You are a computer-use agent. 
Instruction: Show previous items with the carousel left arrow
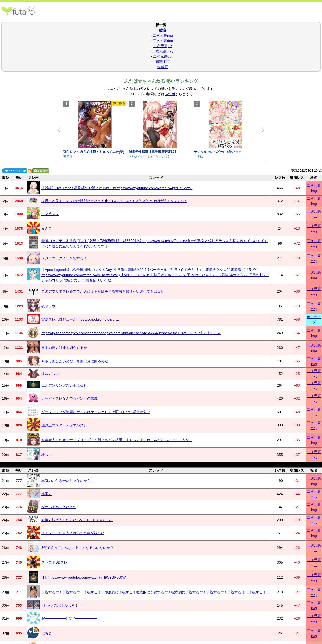[59, 130]
